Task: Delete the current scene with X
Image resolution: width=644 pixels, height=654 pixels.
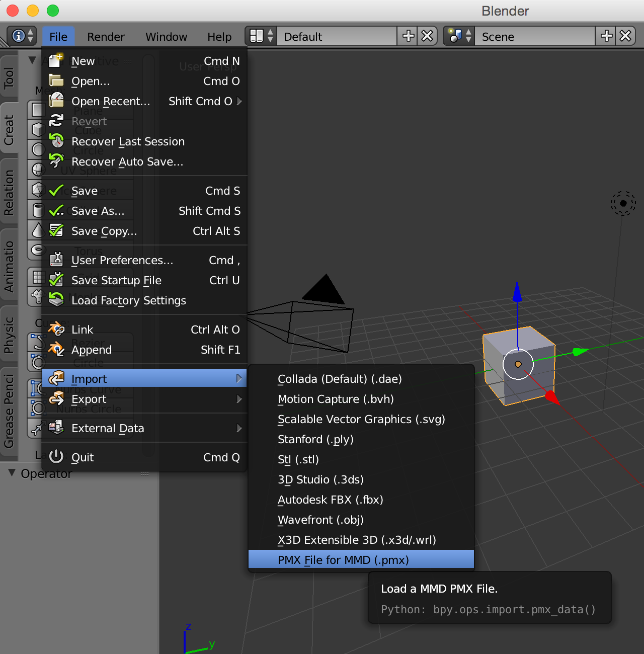Action: [625, 36]
